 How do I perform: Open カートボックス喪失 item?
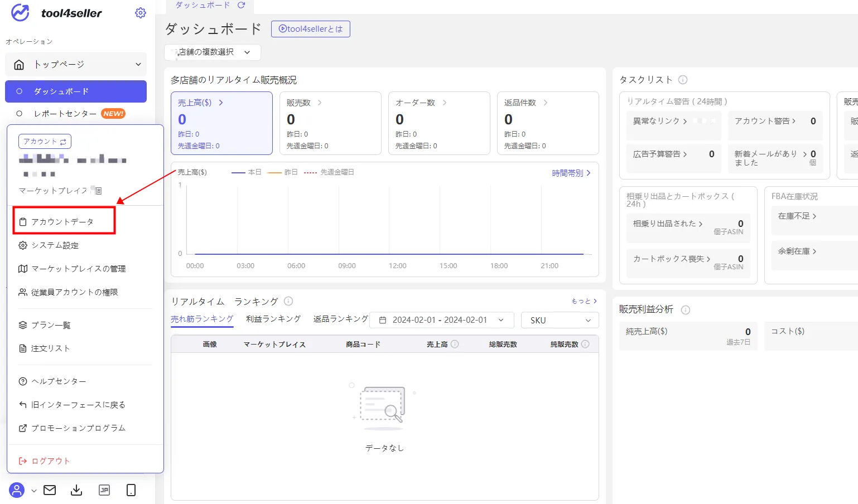[688, 263]
